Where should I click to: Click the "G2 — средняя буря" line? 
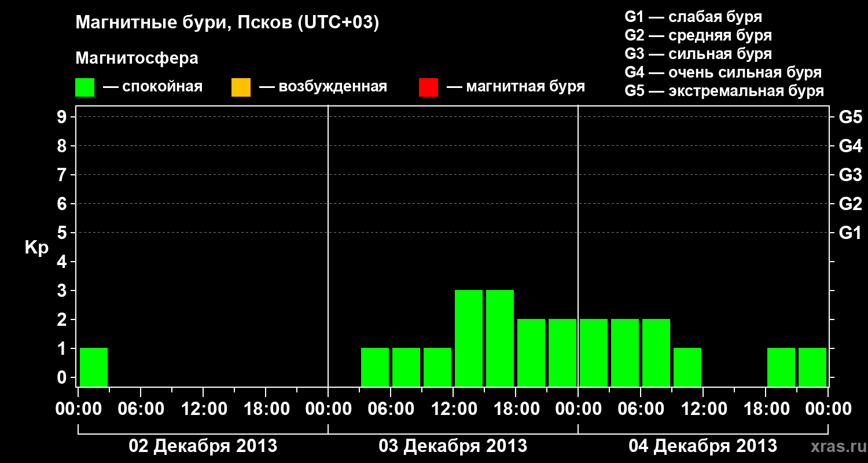(x=698, y=35)
